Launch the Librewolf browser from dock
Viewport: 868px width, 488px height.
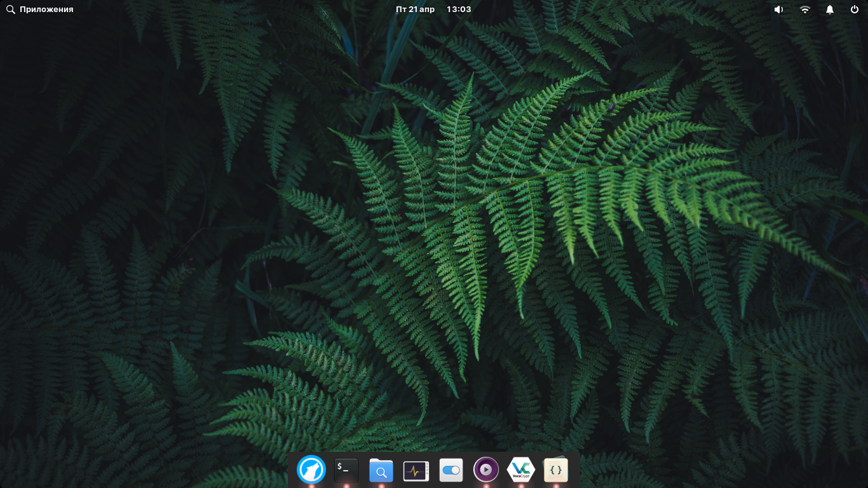pyautogui.click(x=311, y=470)
